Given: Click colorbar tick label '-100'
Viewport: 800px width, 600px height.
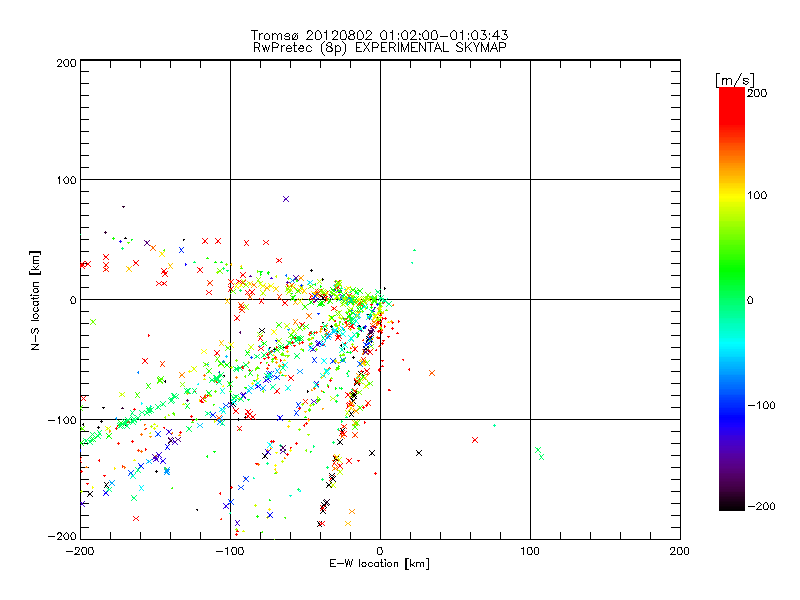Looking at the screenshot, I should [762, 405].
